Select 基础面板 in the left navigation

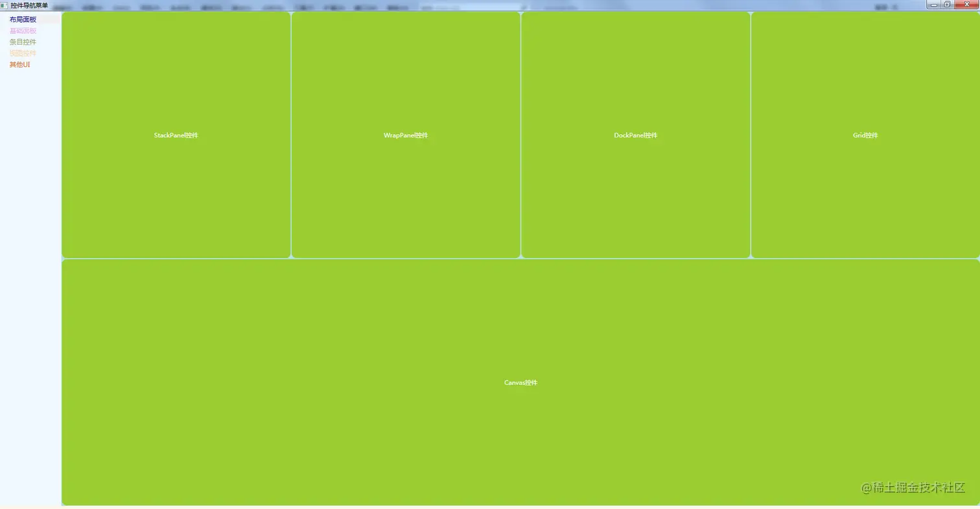[x=23, y=30]
